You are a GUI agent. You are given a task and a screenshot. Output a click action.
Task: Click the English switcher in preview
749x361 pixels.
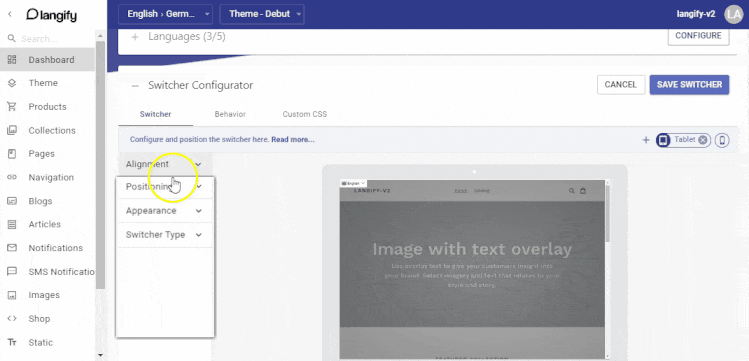point(353,183)
